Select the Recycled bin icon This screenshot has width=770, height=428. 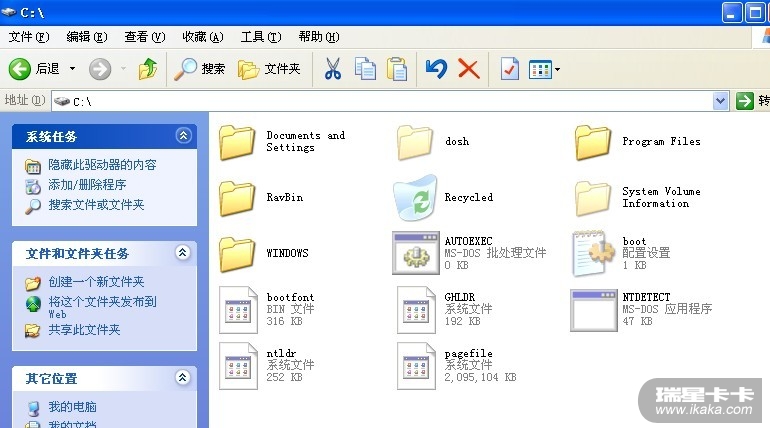pyautogui.click(x=415, y=197)
